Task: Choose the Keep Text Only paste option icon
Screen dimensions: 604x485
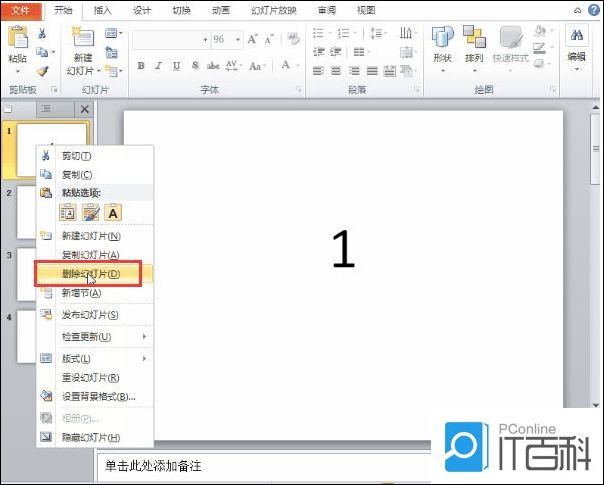Action: tap(113, 212)
